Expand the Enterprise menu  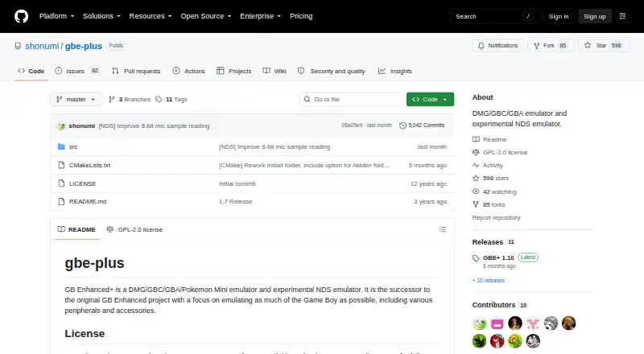coord(260,16)
